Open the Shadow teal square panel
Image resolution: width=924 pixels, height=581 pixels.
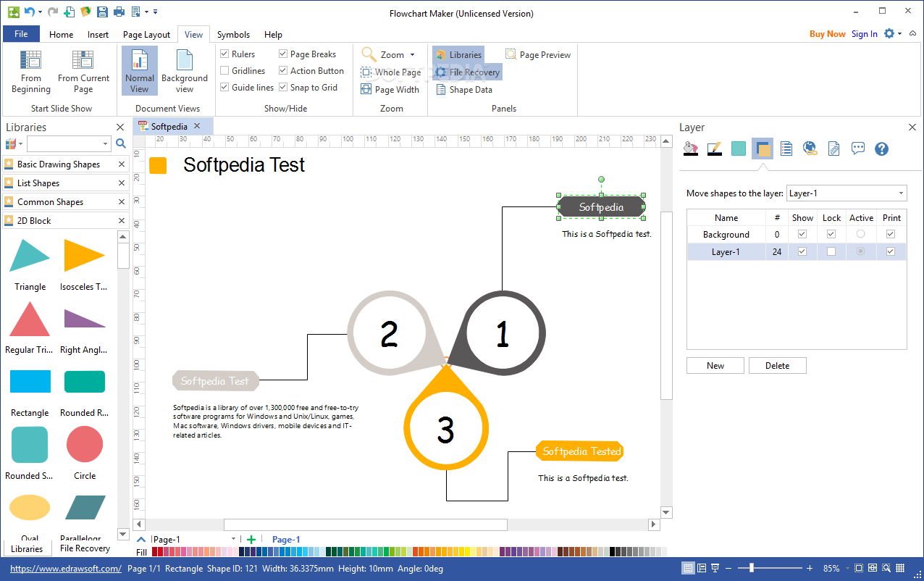(738, 149)
